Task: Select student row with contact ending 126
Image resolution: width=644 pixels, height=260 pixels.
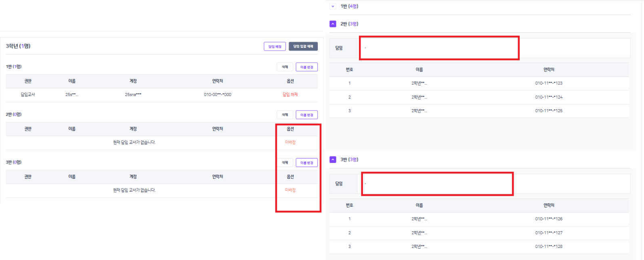Action: [x=479, y=219]
